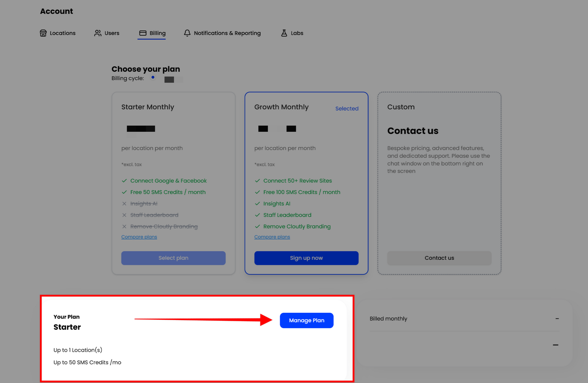Open Compare plans link under Starter Monthly
This screenshot has height=383, width=588.
click(139, 237)
